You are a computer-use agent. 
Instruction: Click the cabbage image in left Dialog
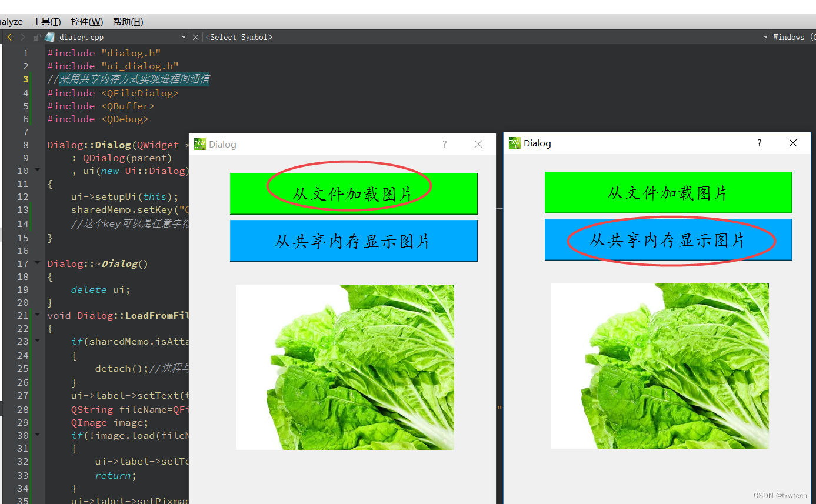click(x=345, y=368)
